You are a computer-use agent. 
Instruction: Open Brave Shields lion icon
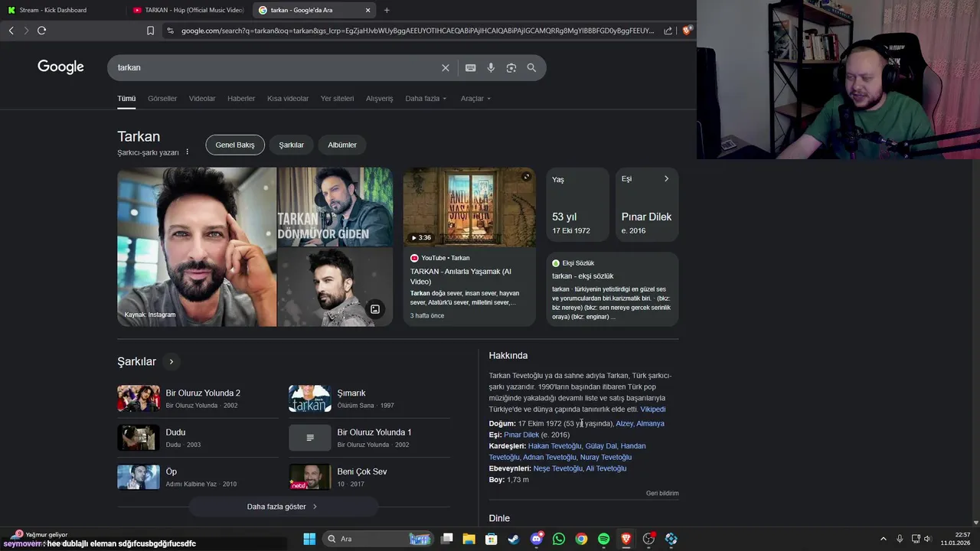coord(687,31)
